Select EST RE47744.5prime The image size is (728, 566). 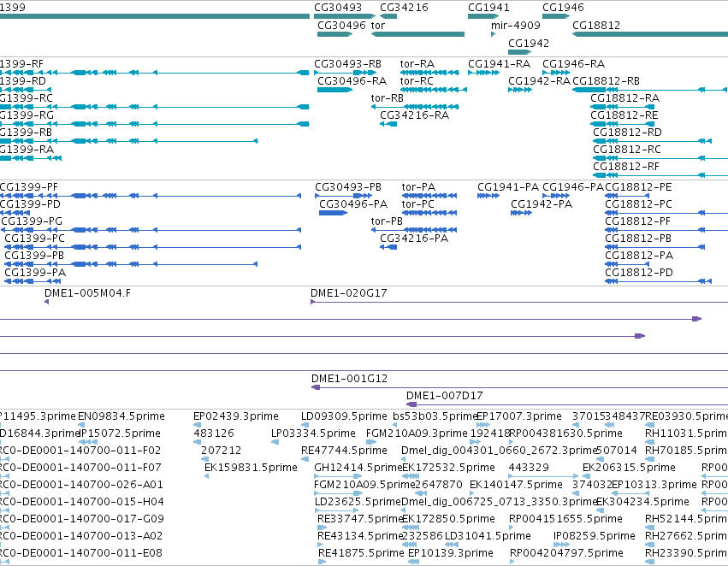coord(344,451)
